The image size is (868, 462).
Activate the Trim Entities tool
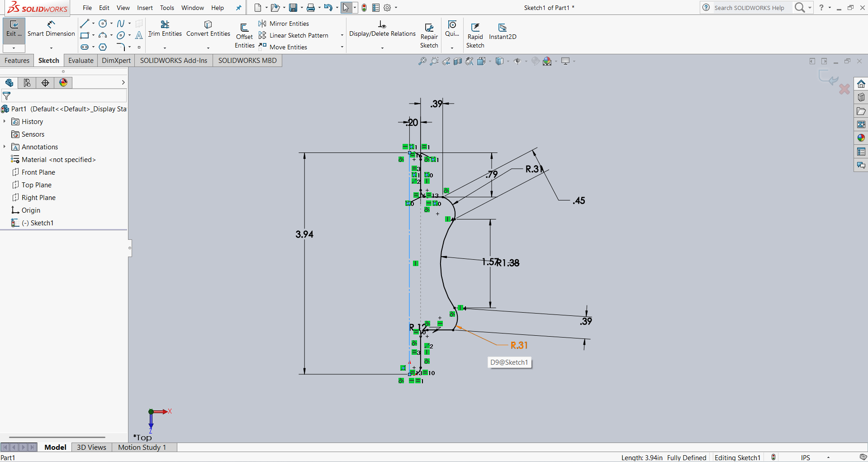[x=165, y=29]
